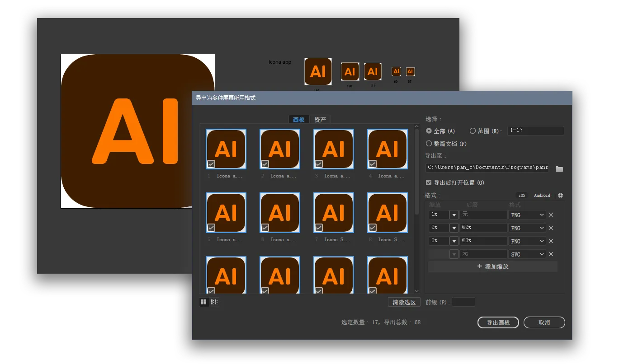Add a new scale with 添加缩放

point(493,266)
